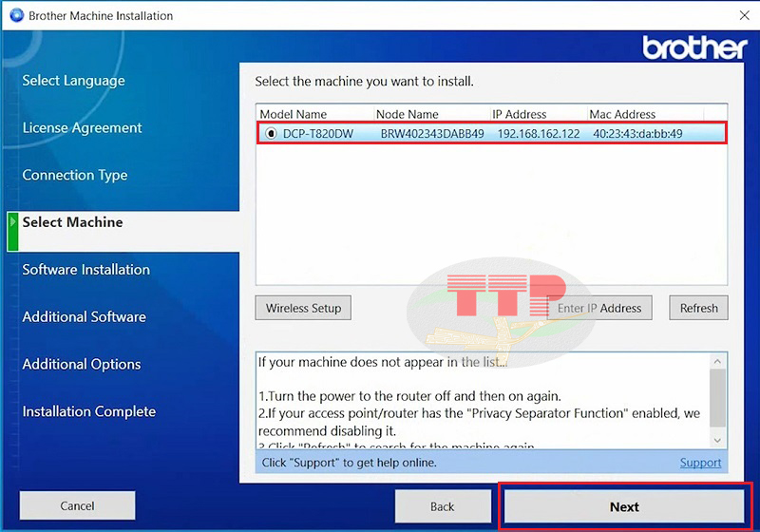Select the License Agreement step
Screen dimensions: 760x532
click(x=83, y=128)
